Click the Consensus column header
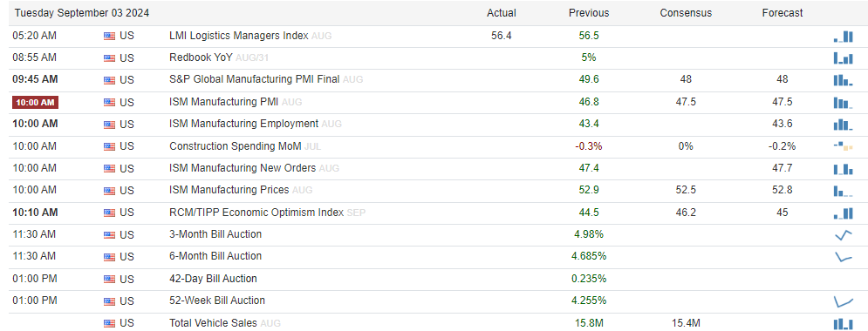The image size is (868, 331). pos(686,13)
